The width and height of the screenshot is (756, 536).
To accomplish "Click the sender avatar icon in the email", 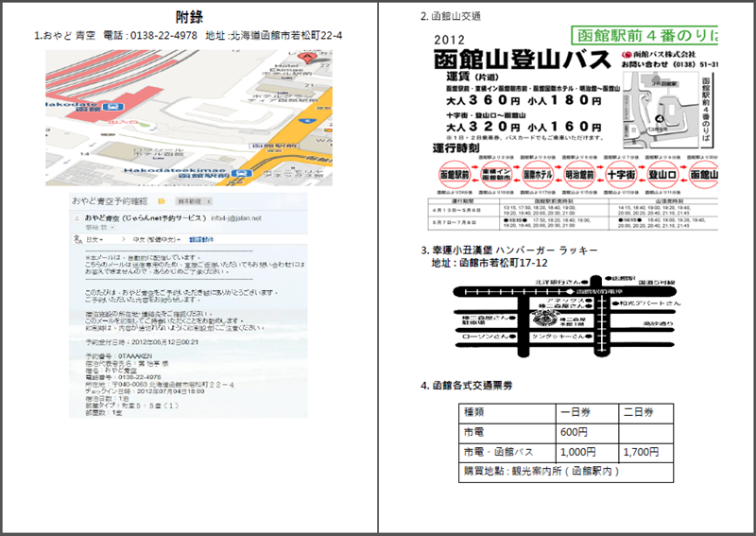I will click(x=77, y=218).
